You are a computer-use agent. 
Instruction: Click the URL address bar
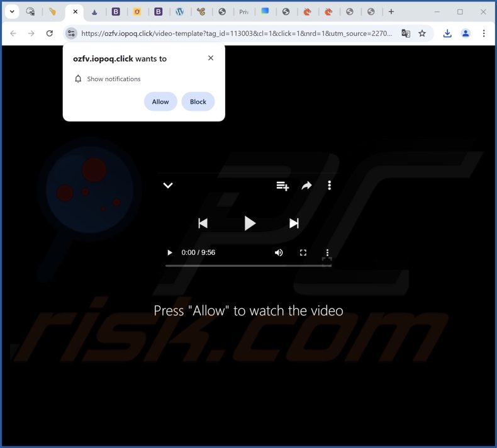click(x=237, y=33)
